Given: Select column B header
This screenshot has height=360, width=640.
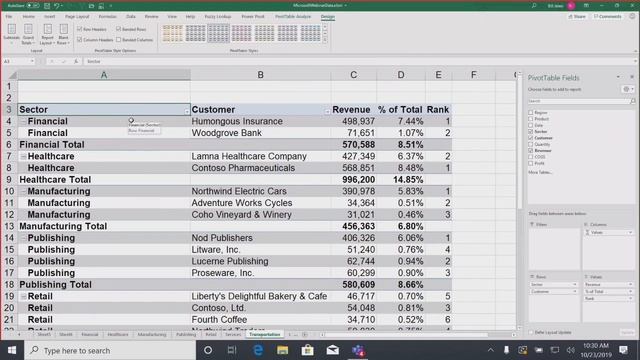Looking at the screenshot, I should pyautogui.click(x=260, y=75).
